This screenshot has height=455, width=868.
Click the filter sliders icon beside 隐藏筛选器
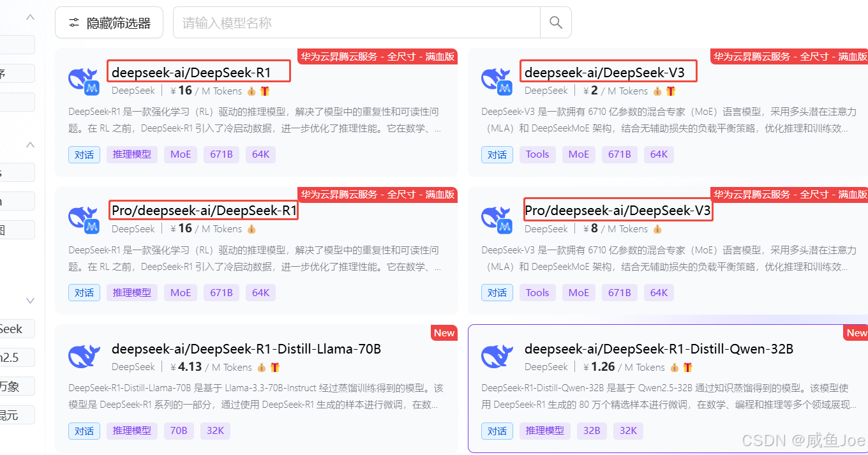75,22
